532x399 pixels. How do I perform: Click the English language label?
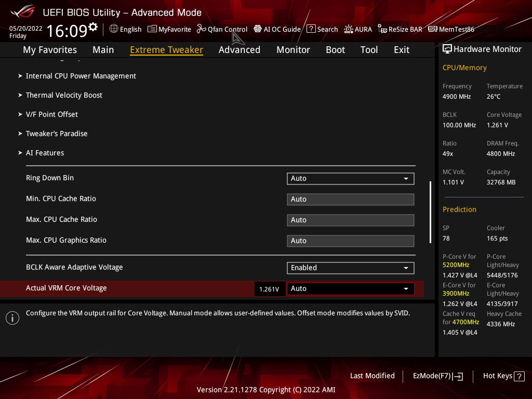130,30
